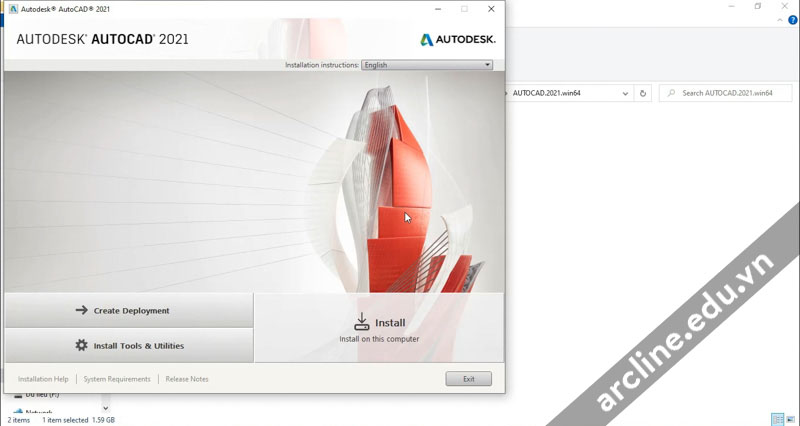View the Release Notes link

coord(187,379)
